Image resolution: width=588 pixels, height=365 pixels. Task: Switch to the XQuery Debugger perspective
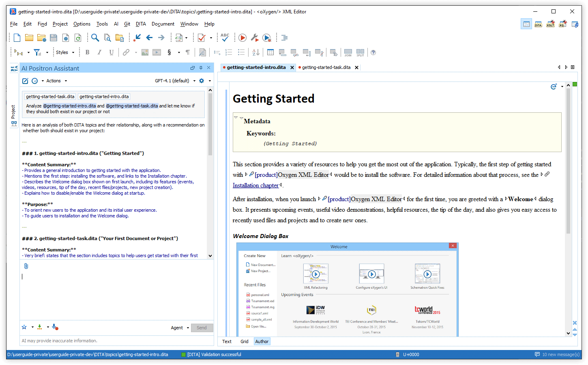(562, 24)
